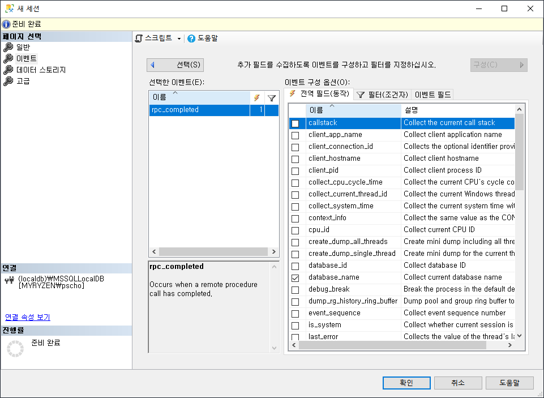
Task: Click the 일반 wrench icon
Action: coord(8,47)
